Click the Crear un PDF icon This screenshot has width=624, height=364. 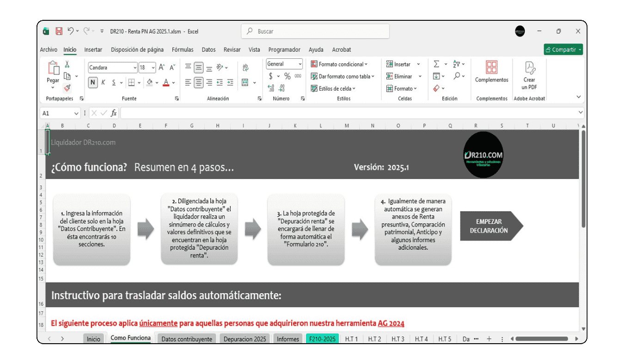pos(529,76)
